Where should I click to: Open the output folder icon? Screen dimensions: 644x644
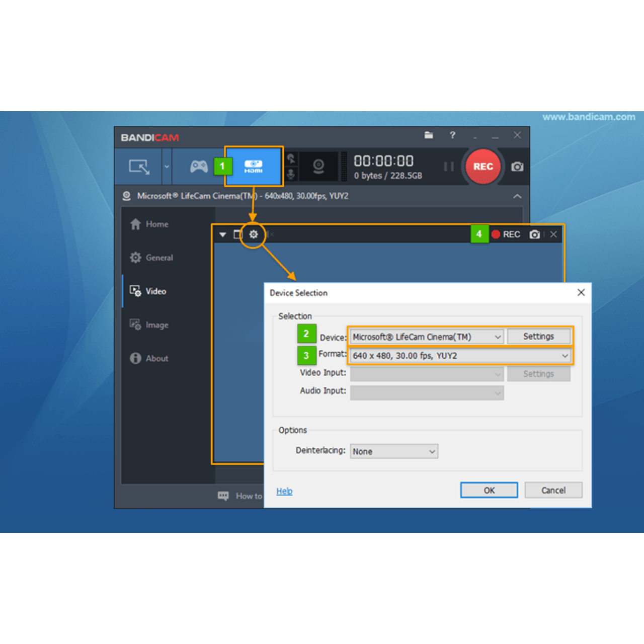pos(429,135)
